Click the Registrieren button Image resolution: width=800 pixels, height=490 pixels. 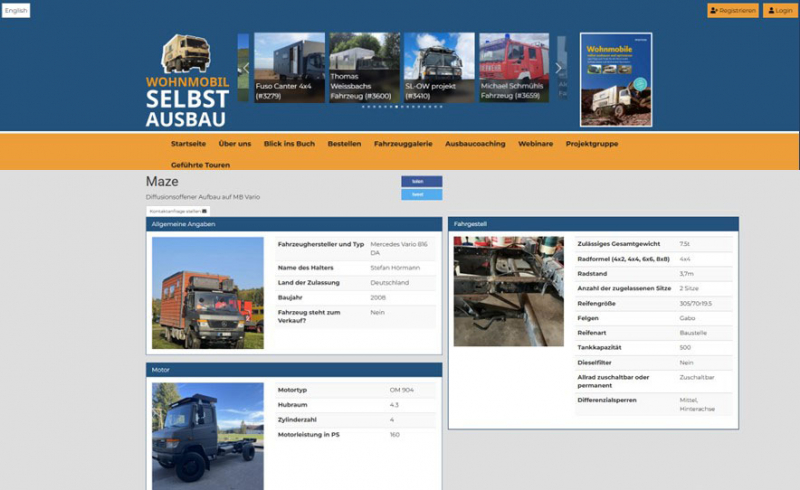click(732, 10)
